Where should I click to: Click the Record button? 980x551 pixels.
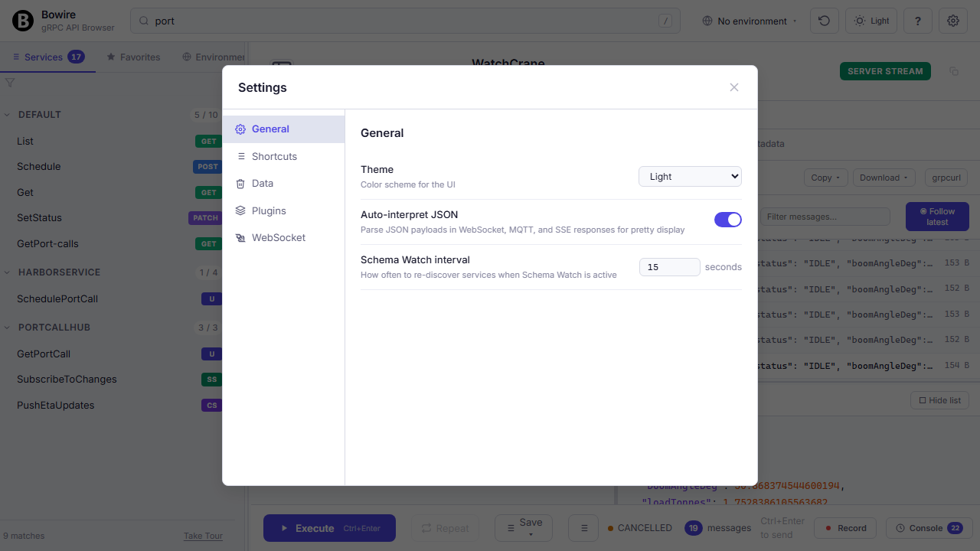coord(844,528)
